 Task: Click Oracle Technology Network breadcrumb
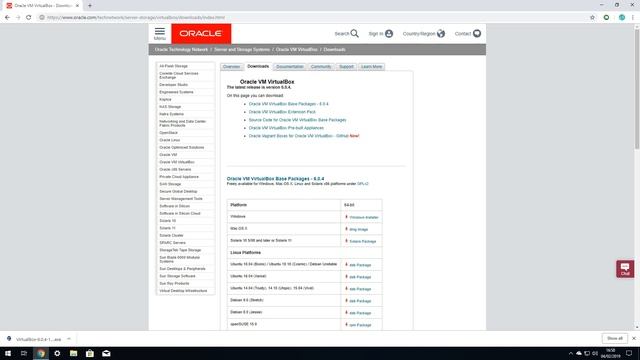[x=181, y=49]
